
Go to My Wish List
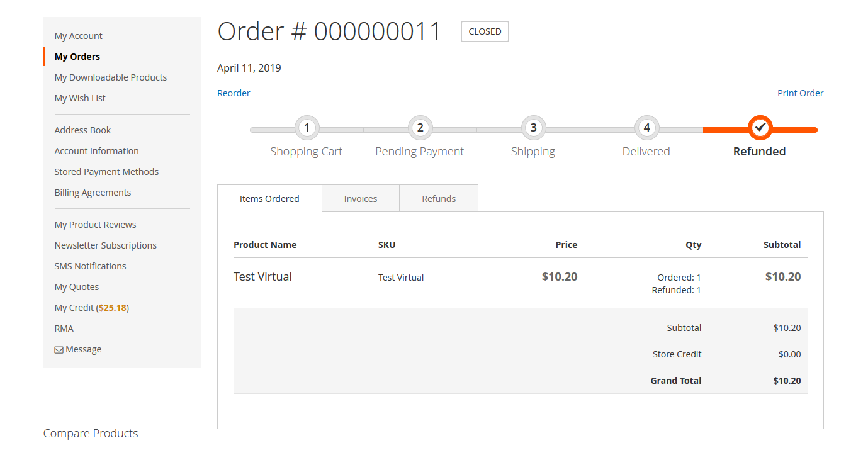coord(81,98)
